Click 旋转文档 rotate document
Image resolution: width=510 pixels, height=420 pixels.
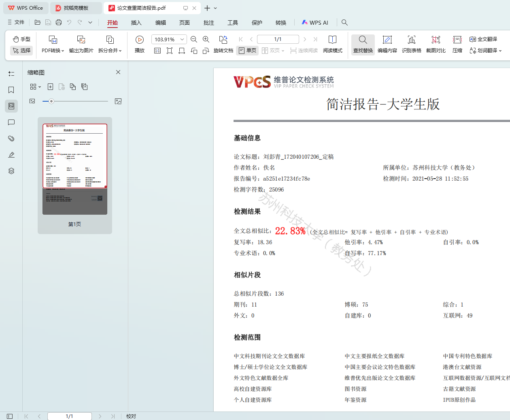(x=223, y=45)
